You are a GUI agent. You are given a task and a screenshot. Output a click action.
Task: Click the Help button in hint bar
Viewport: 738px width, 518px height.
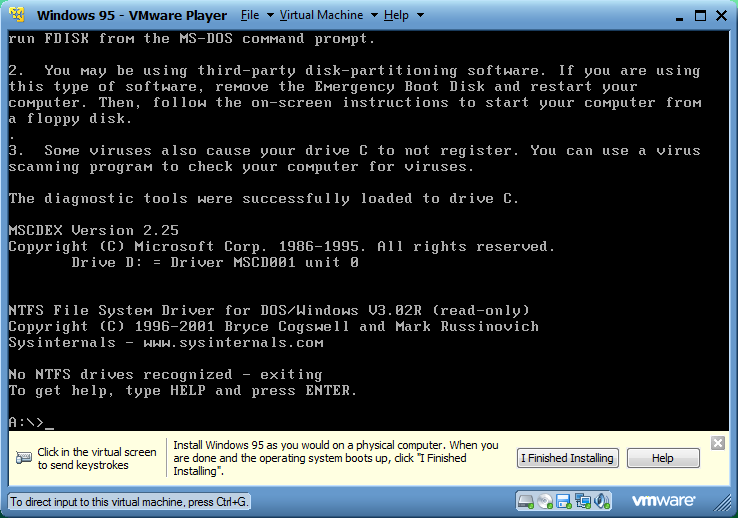663,458
